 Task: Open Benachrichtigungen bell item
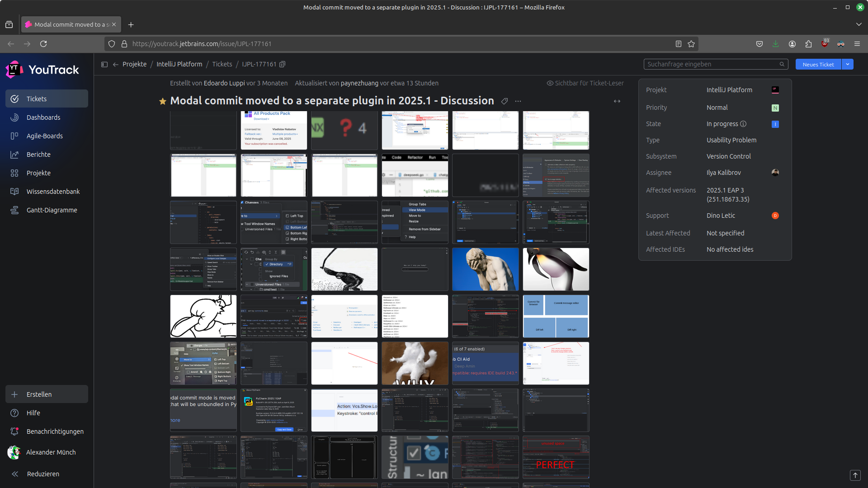coord(47,431)
